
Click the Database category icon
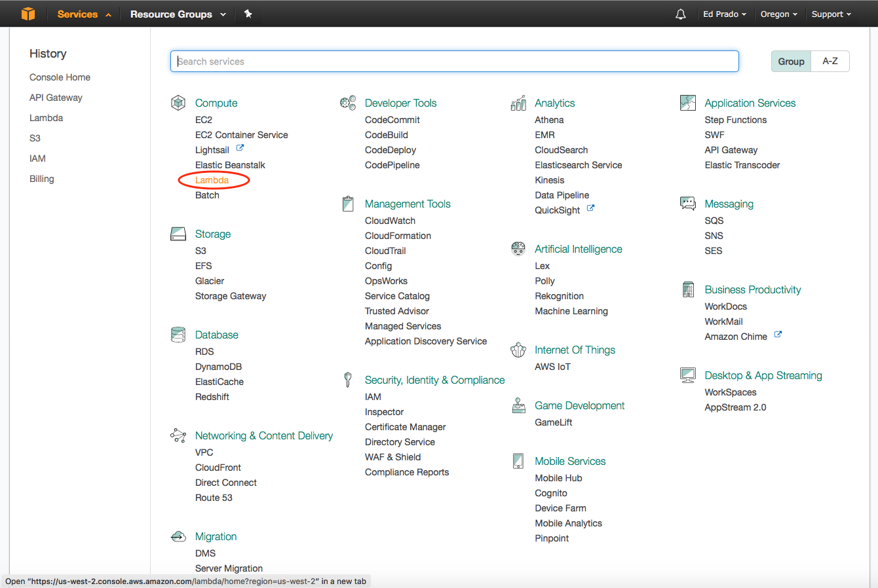[178, 335]
